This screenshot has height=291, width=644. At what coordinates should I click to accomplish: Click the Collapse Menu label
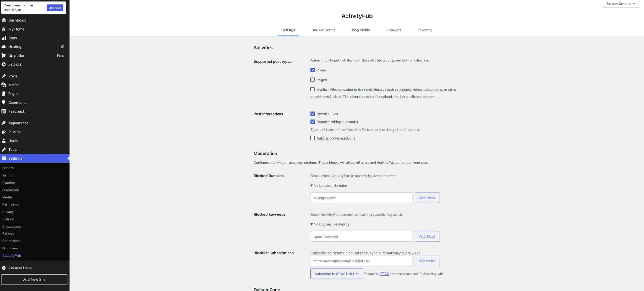tap(20, 268)
